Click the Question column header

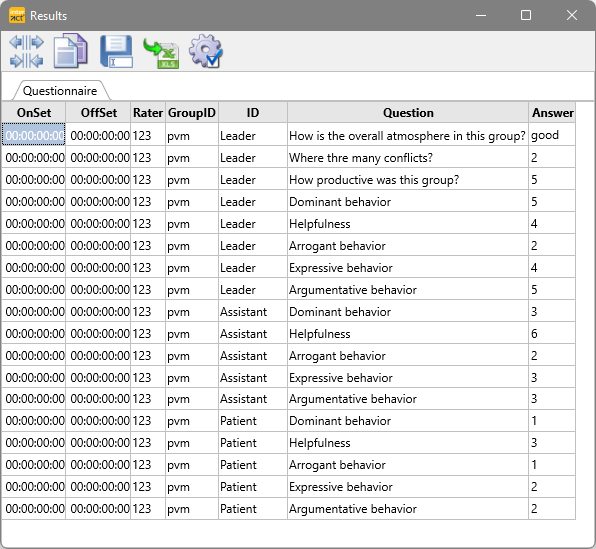coord(408,113)
